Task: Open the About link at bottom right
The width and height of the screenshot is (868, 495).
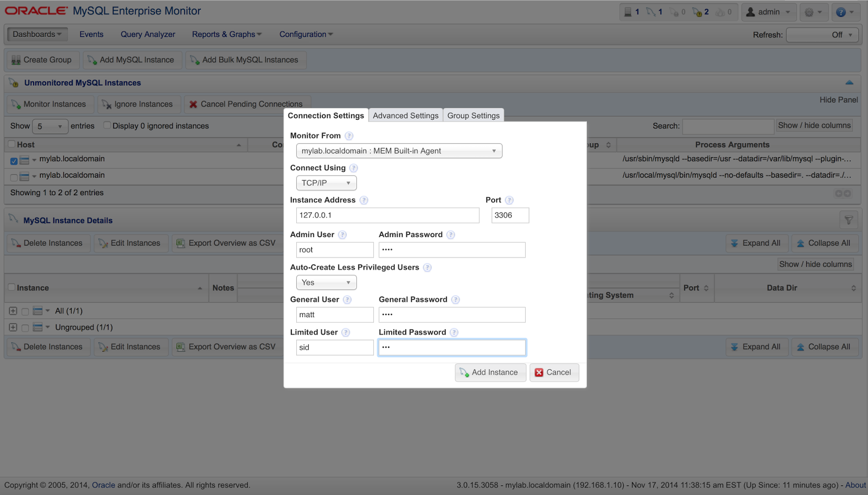Action: coord(854,485)
